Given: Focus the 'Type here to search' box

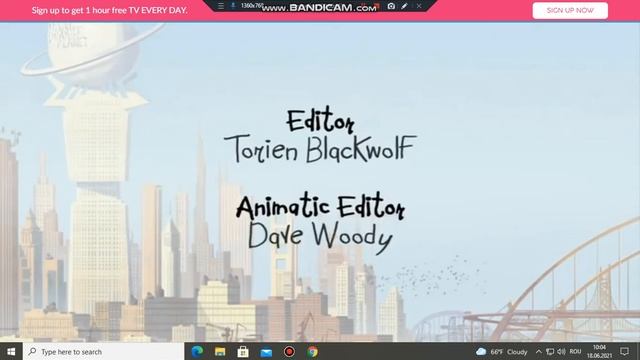Looking at the screenshot, I should pyautogui.click(x=104, y=351).
